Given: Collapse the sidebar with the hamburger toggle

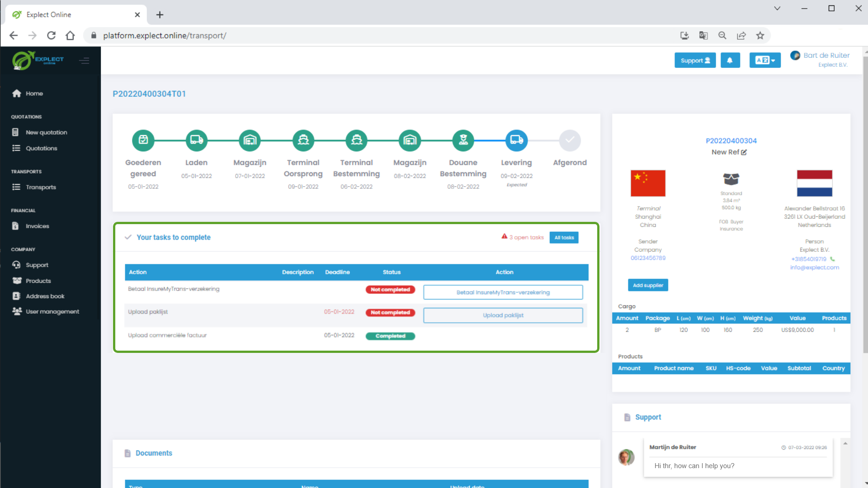Looking at the screenshot, I should point(85,60).
